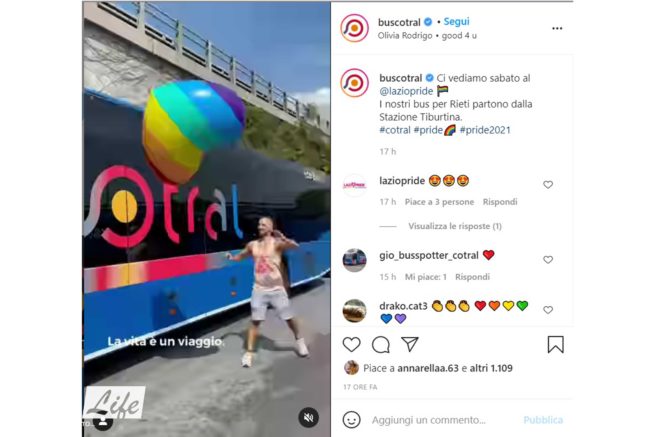View likes via altri 1.109 link

[491, 368]
